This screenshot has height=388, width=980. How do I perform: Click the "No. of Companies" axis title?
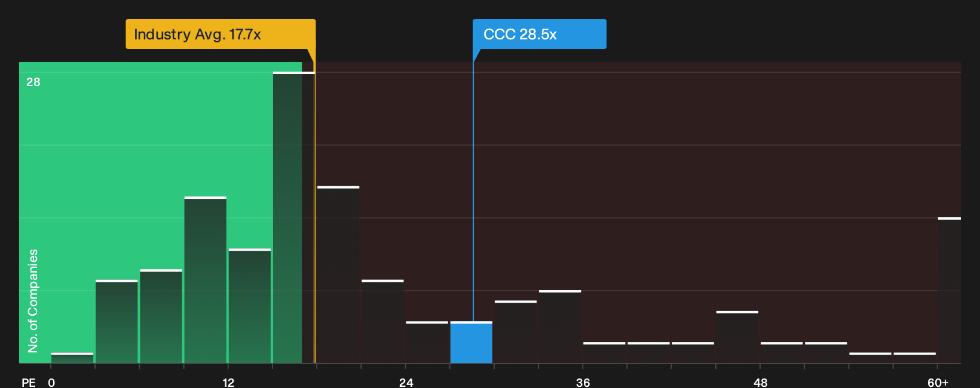[x=33, y=300]
